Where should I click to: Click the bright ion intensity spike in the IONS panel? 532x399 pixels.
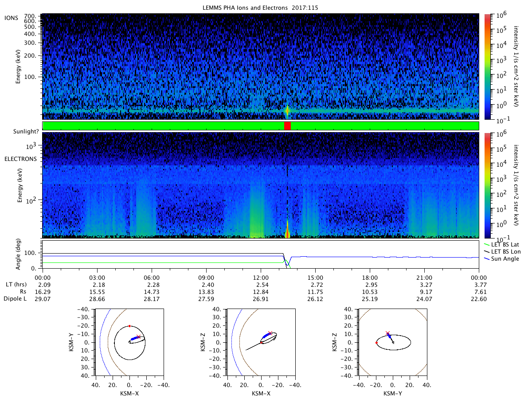287,110
